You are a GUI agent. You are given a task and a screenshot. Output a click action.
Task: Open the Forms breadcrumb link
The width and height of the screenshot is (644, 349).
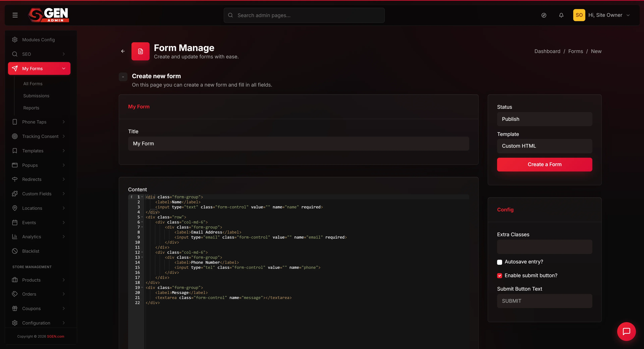tap(576, 51)
